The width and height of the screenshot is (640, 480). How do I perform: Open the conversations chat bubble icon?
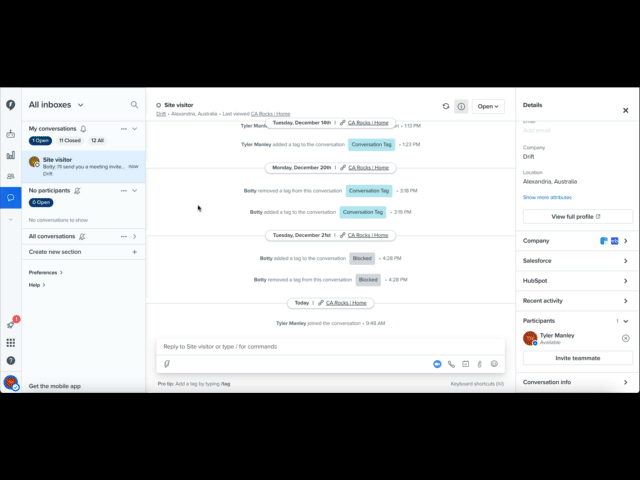(x=11, y=198)
